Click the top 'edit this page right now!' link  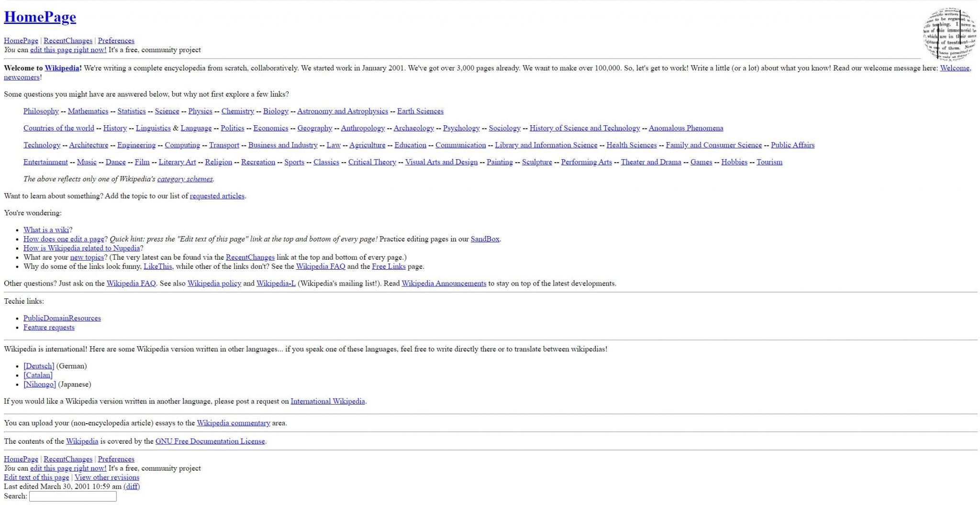coord(68,50)
